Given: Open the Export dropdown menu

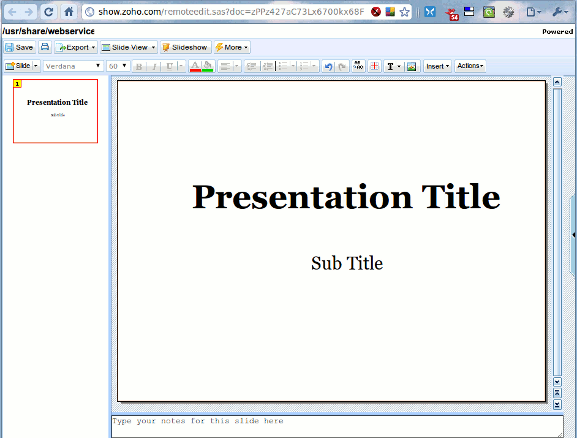Looking at the screenshot, I should tap(76, 47).
